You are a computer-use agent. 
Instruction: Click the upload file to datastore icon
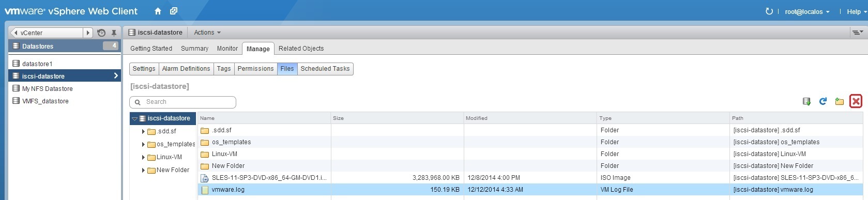pyautogui.click(x=806, y=101)
